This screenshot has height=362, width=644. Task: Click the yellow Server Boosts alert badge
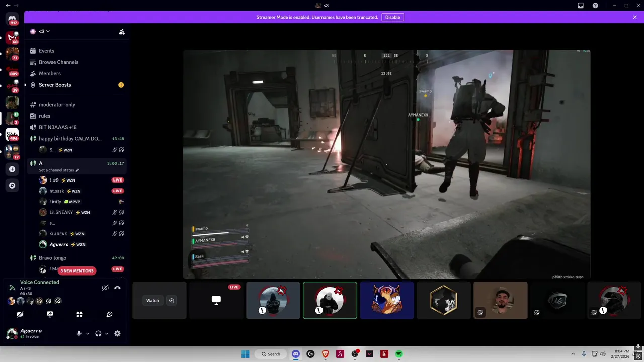[x=121, y=85]
